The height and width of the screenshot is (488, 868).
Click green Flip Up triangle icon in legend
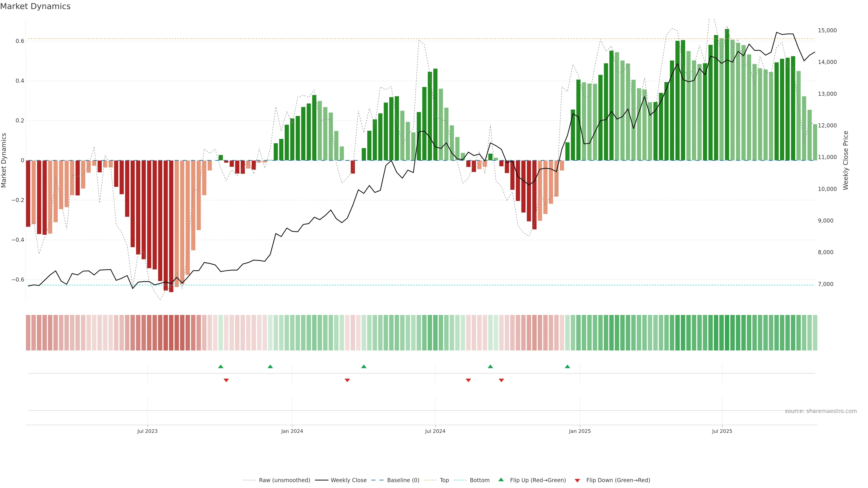(501, 480)
